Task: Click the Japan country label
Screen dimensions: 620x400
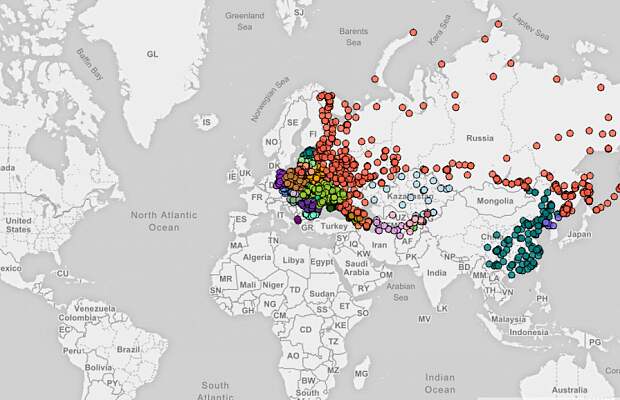Action: point(579,234)
